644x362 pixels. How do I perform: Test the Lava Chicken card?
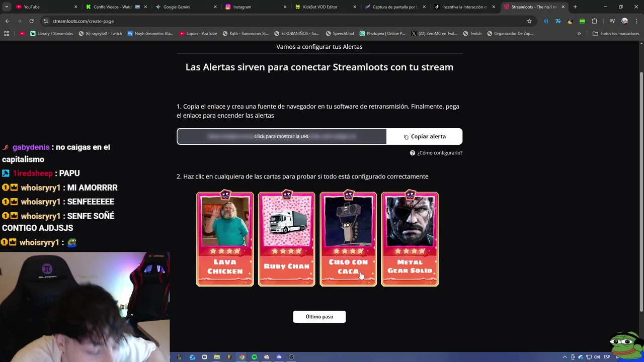tap(225, 239)
